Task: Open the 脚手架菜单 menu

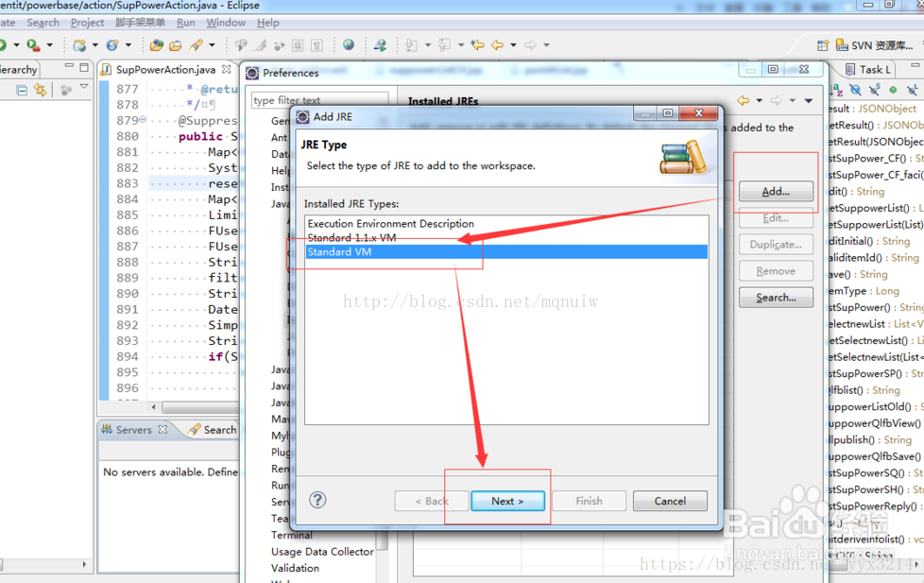Action: [x=140, y=23]
